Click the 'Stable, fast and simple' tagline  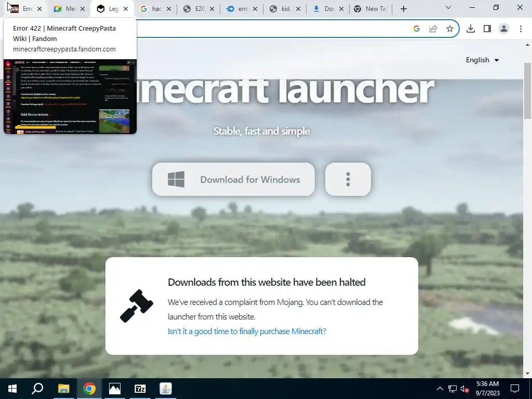pos(262,131)
